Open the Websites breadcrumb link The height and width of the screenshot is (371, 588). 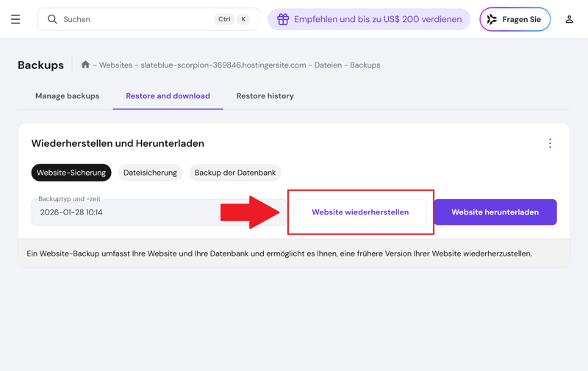pyautogui.click(x=115, y=65)
